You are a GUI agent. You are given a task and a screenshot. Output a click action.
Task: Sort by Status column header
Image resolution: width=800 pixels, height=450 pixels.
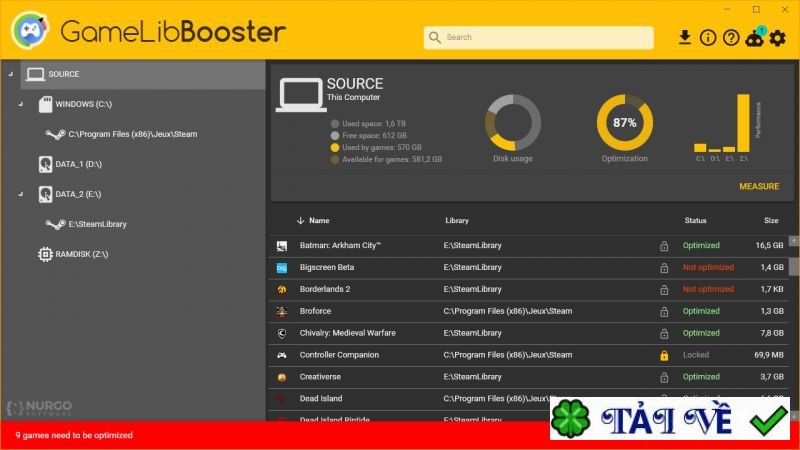695,220
